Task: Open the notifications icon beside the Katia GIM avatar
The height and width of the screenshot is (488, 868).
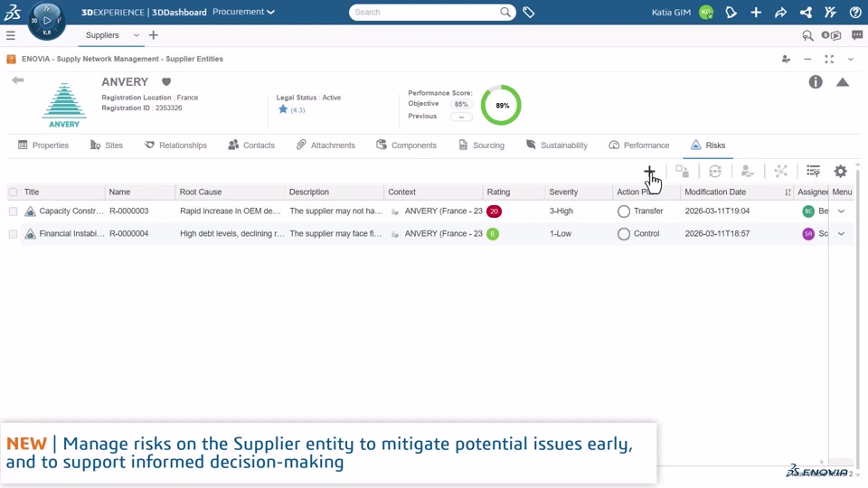Action: [731, 12]
